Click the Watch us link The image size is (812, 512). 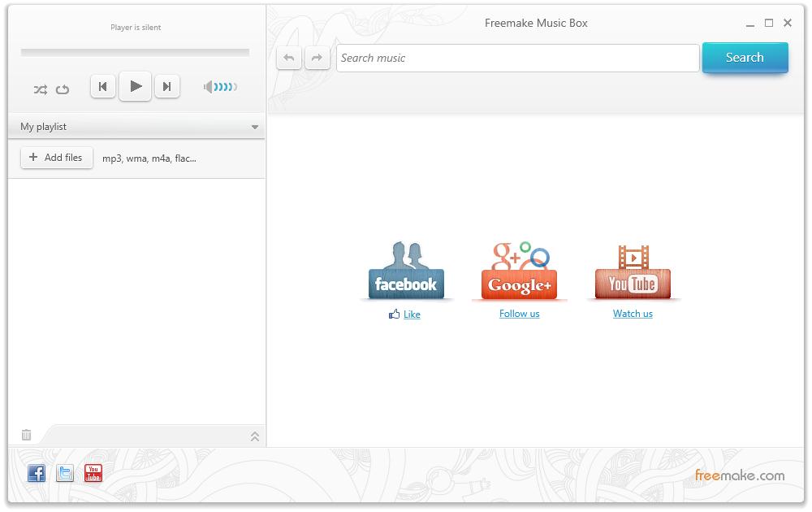tap(633, 314)
